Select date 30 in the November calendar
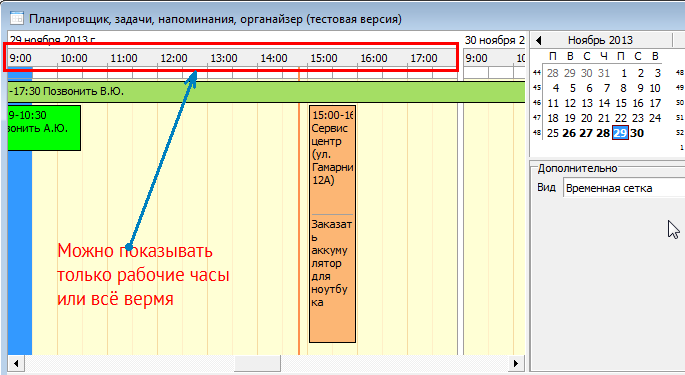685x375 pixels. tap(637, 133)
